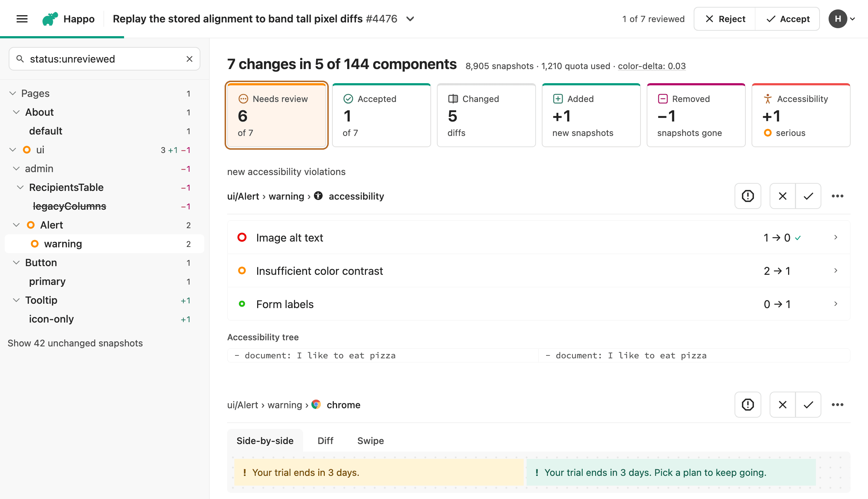868x499 pixels.
Task: Open the hamburger navigation menu
Action: 22,19
